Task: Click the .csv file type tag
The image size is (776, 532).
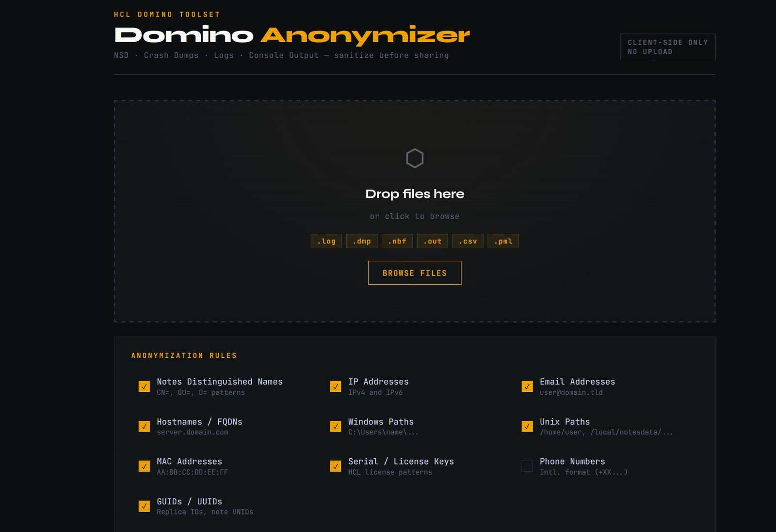Action: click(x=468, y=241)
